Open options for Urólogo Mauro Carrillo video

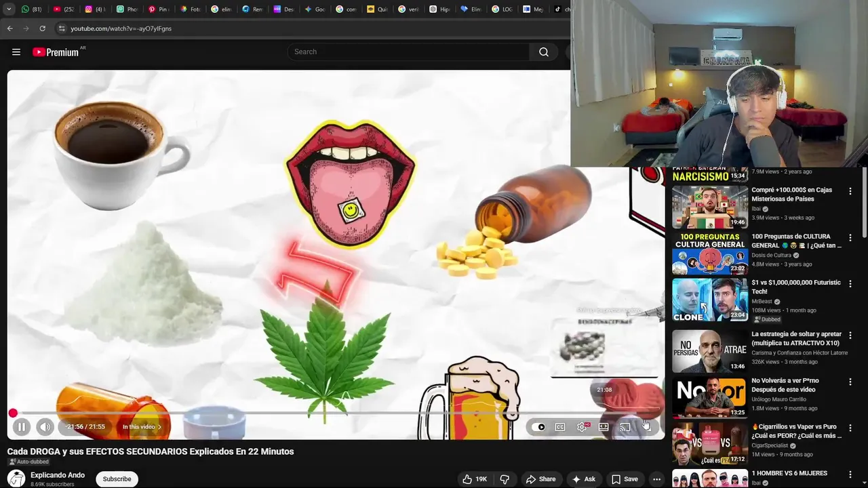click(x=850, y=382)
